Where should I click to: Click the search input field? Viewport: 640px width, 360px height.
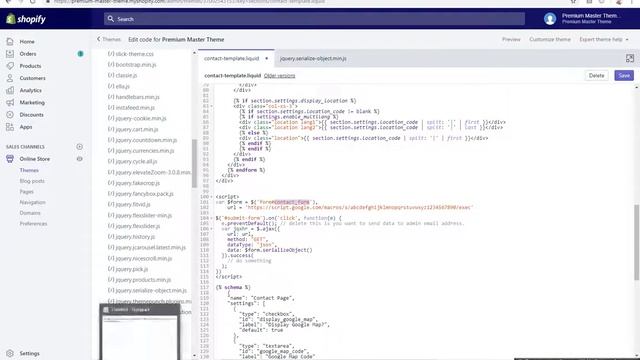pyautogui.click(x=314, y=19)
